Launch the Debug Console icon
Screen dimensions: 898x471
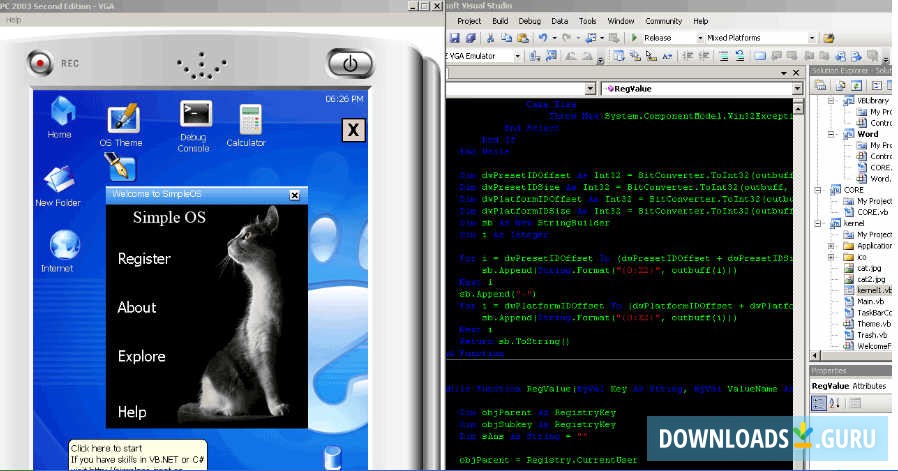[x=194, y=126]
